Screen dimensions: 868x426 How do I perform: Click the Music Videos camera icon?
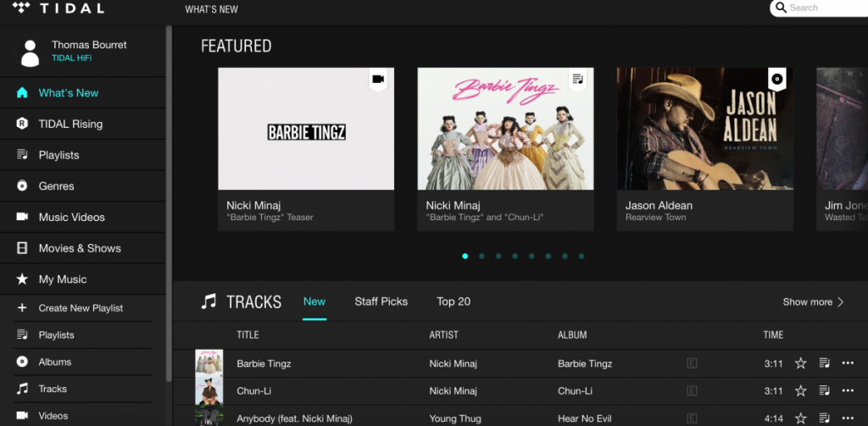pyautogui.click(x=22, y=216)
